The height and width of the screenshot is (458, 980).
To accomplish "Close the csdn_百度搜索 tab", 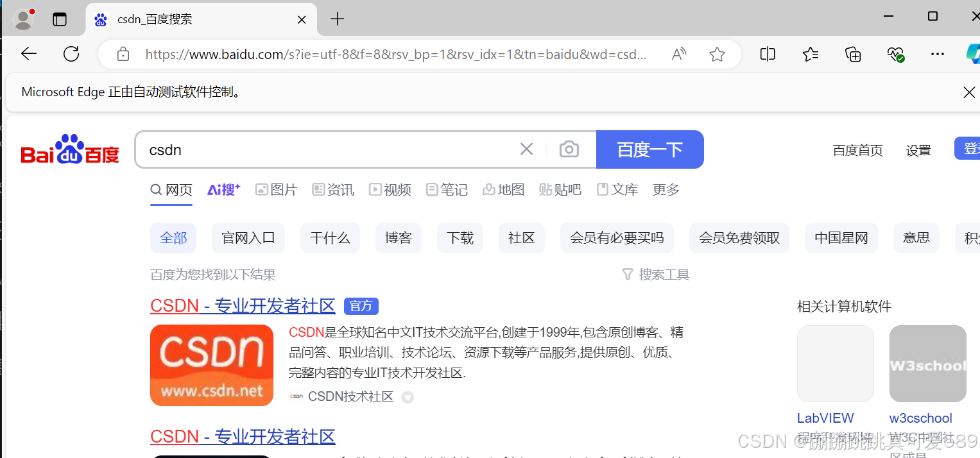I will point(301,19).
